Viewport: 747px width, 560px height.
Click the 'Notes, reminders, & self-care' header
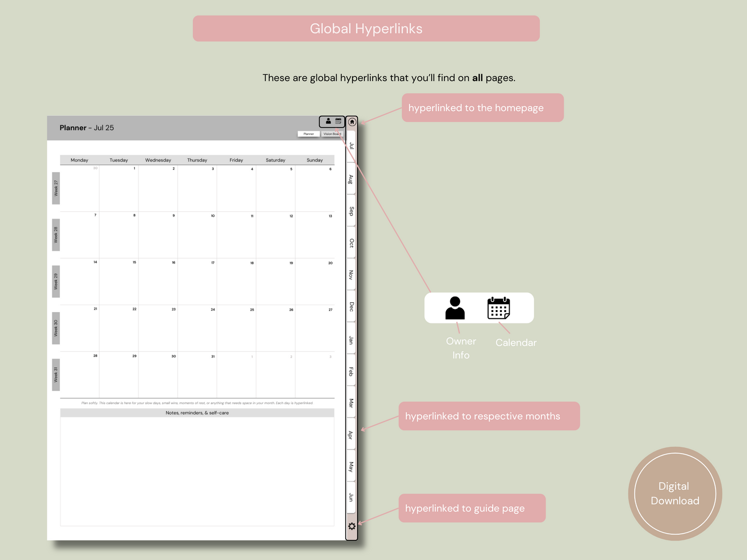197,413
